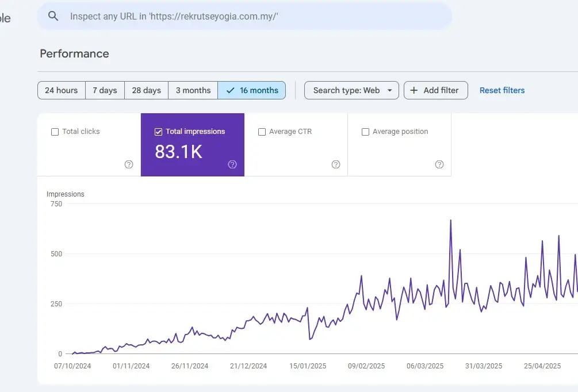Click the Reset filters link

pyautogui.click(x=502, y=90)
